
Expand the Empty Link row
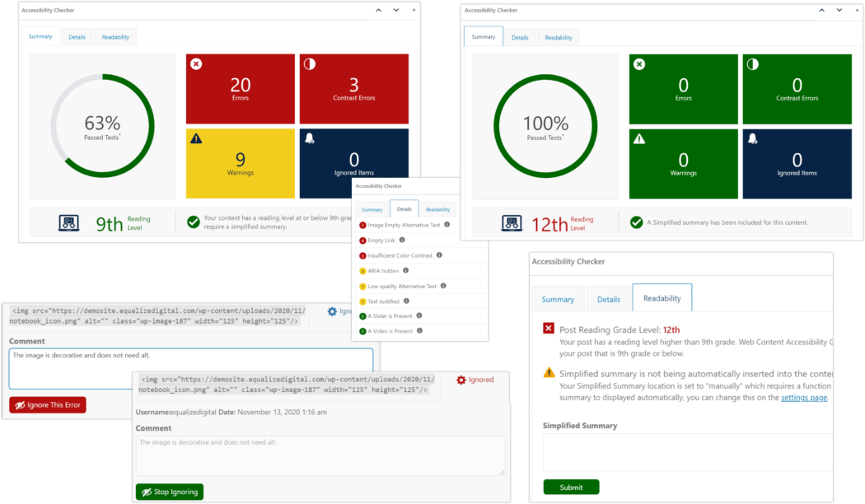(419, 240)
